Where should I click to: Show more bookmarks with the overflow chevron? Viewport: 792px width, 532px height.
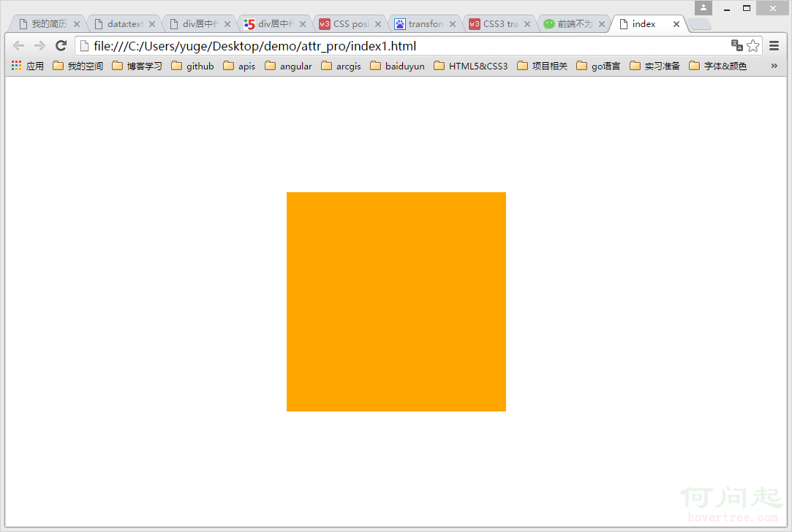pyautogui.click(x=774, y=66)
